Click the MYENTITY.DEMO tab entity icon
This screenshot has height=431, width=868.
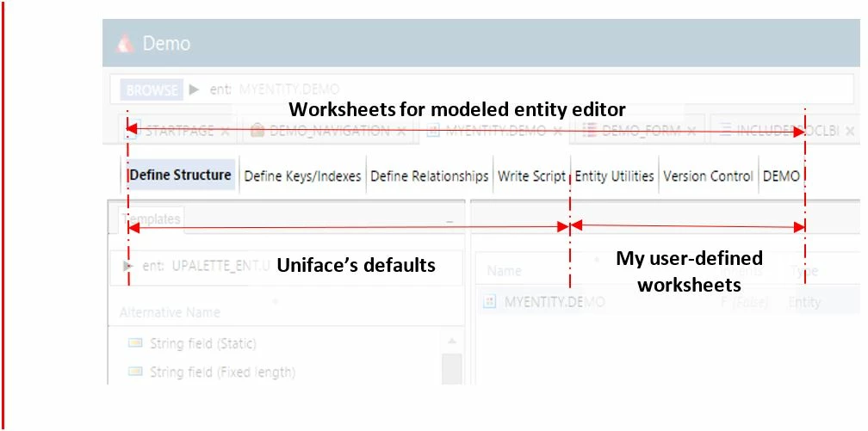[x=434, y=131]
